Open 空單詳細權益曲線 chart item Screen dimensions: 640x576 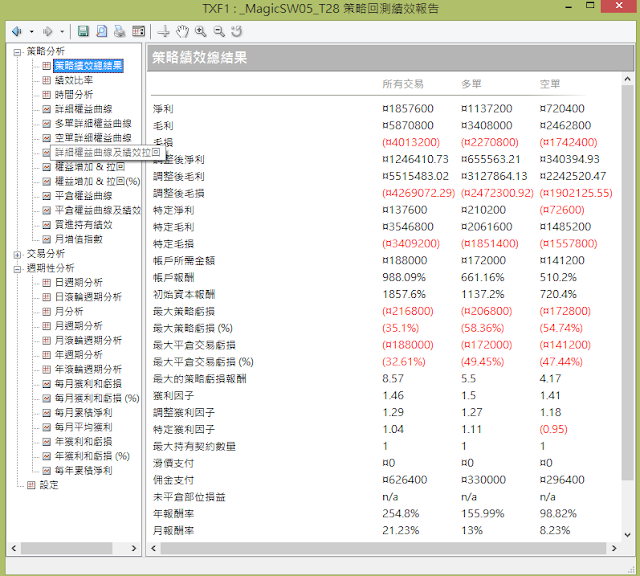click(93, 138)
